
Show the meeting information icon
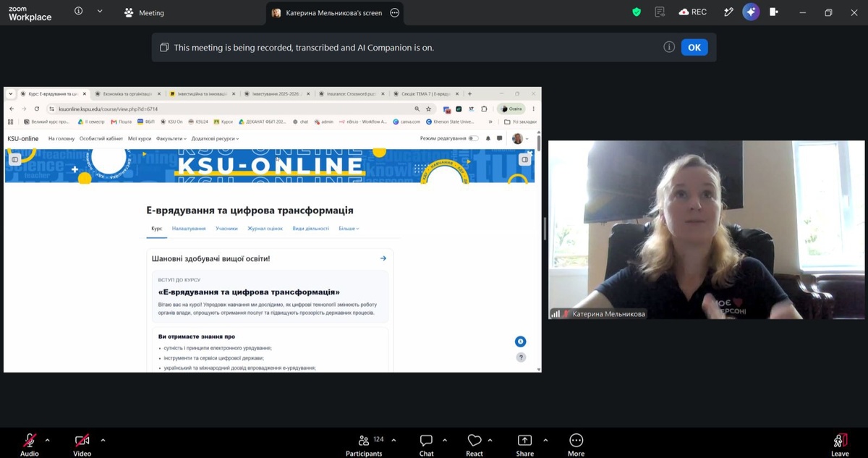(78, 12)
